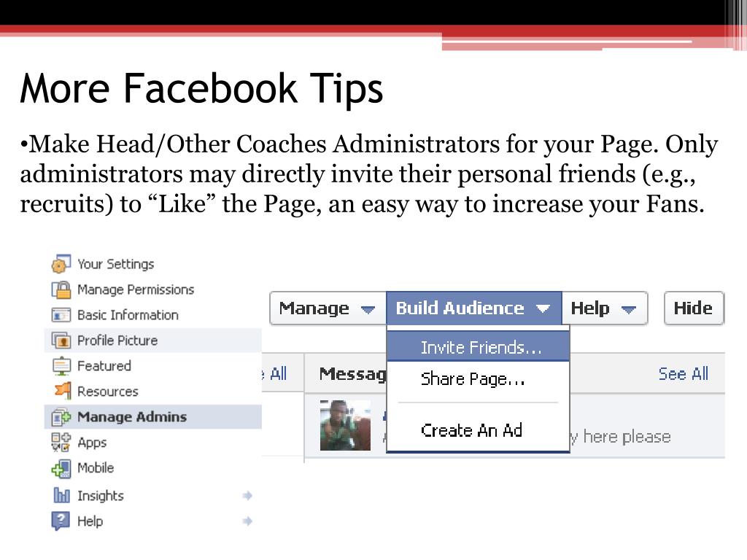Open Apps in the sidebar

click(x=92, y=443)
